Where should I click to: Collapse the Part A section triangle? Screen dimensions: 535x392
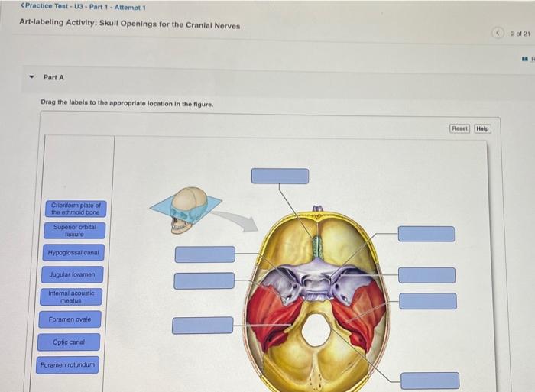coord(32,76)
